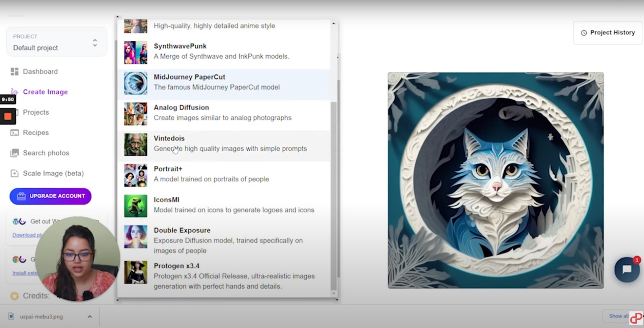Screen dimensions: 644x328
Task: Open the uspai-mebu3.png download chevron menu
Action: point(90,316)
